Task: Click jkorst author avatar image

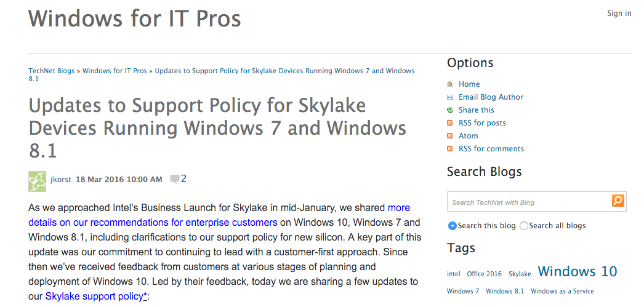Action: tap(37, 181)
